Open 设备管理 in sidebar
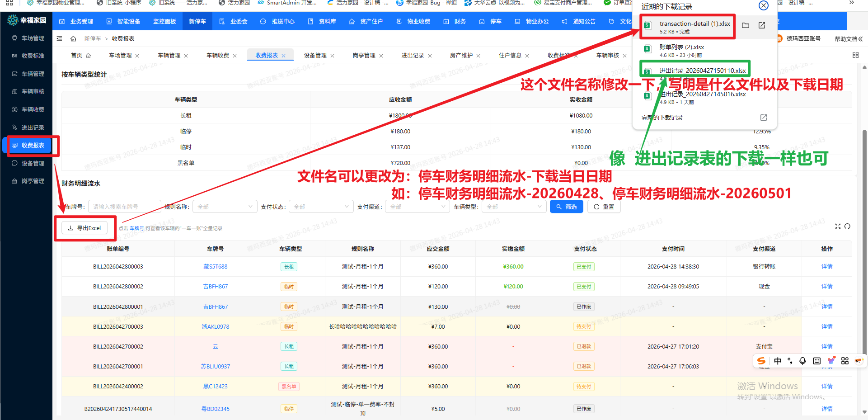Image resolution: width=868 pixels, height=420 pixels. point(28,163)
